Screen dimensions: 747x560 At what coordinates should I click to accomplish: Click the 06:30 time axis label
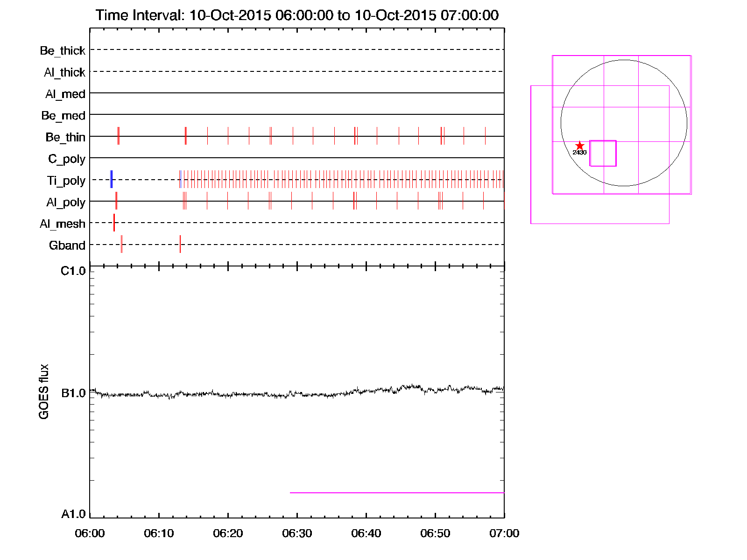tap(297, 533)
